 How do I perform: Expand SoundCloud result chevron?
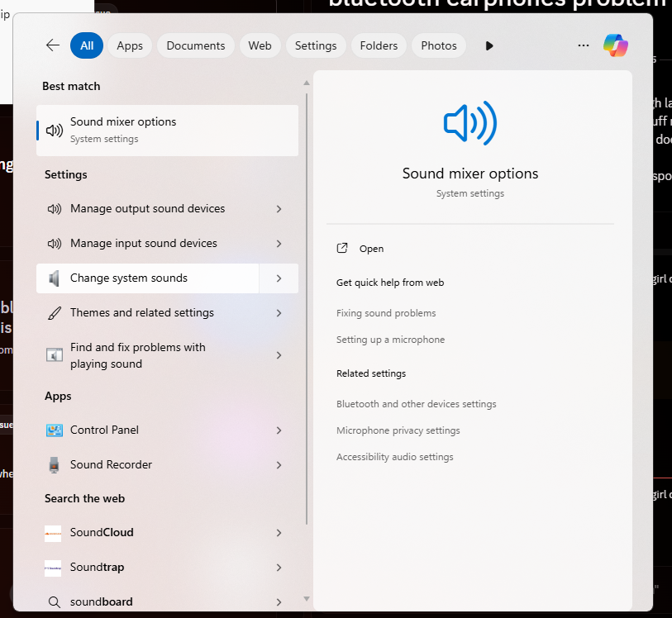coord(279,533)
